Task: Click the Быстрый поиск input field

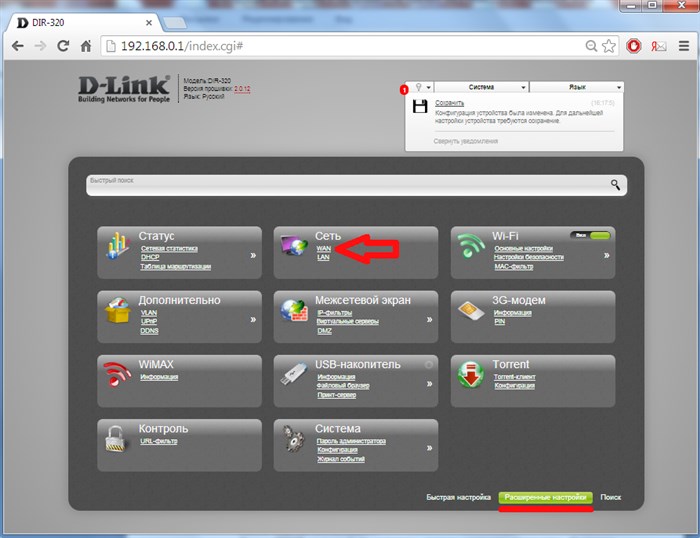Action: (356, 185)
